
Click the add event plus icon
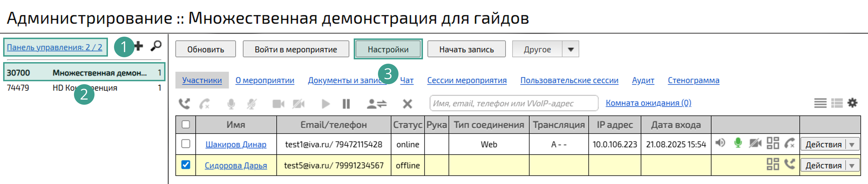pos(138,46)
